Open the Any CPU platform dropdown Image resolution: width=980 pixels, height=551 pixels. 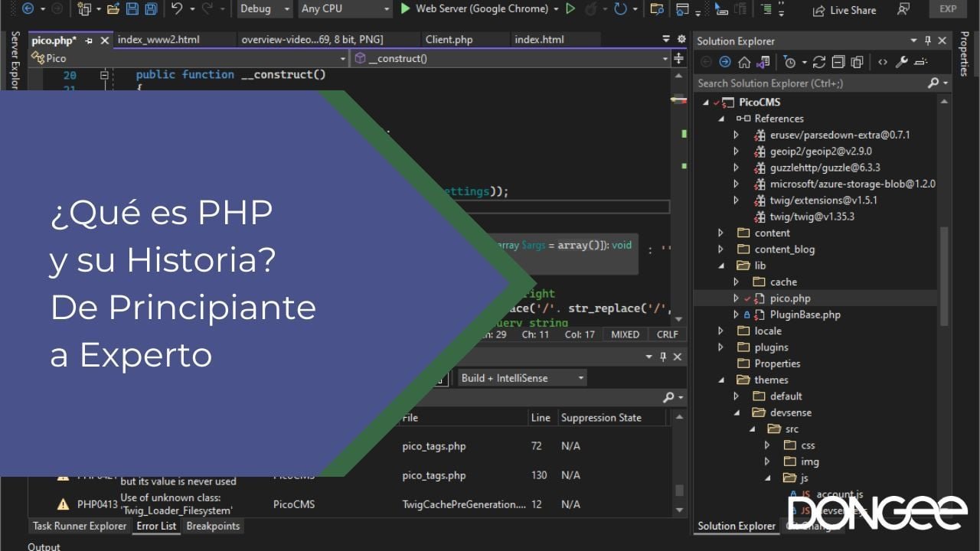coord(345,8)
